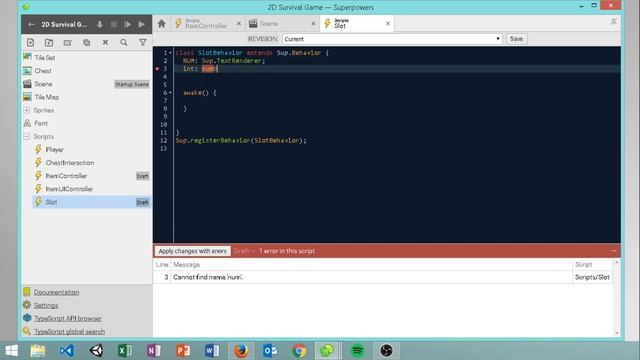The height and width of the screenshot is (360, 640).
Task: Fold the awake function at line 6
Action: tap(170, 93)
